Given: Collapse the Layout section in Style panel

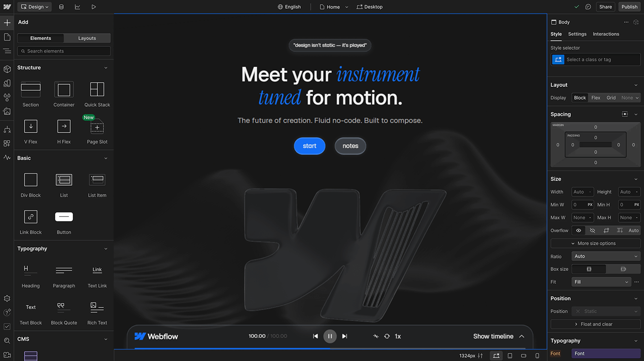Looking at the screenshot, I should 636,85.
